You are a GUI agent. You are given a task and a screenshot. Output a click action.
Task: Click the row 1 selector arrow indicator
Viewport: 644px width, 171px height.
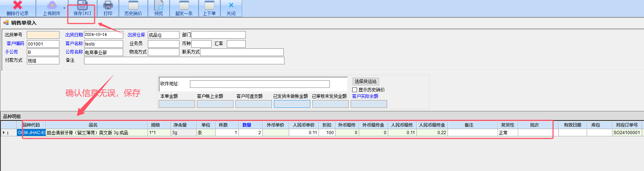click(4, 133)
